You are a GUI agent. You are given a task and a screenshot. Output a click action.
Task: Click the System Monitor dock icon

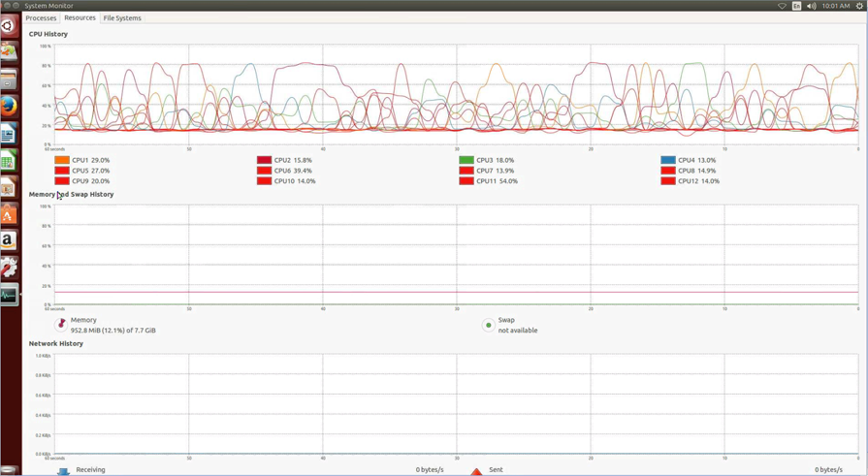coord(9,295)
